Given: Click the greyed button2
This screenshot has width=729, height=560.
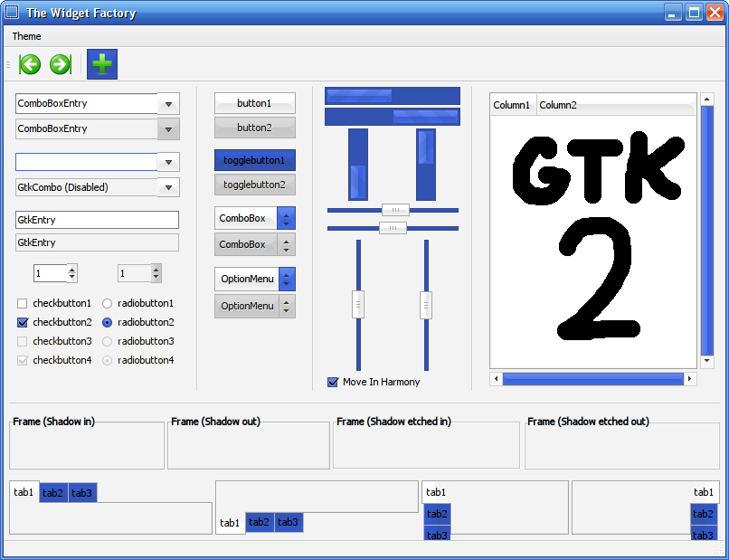Looking at the screenshot, I should pos(255,128).
